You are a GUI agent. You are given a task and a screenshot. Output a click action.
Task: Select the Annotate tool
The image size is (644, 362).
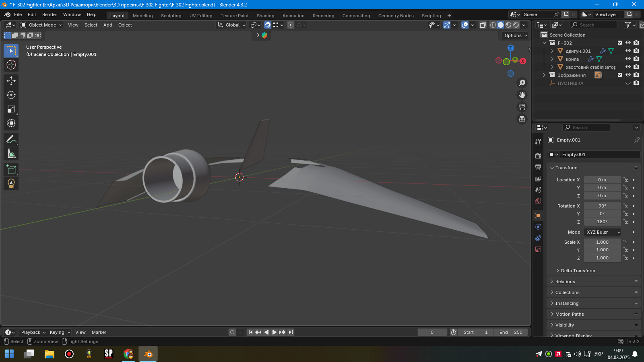point(11,139)
